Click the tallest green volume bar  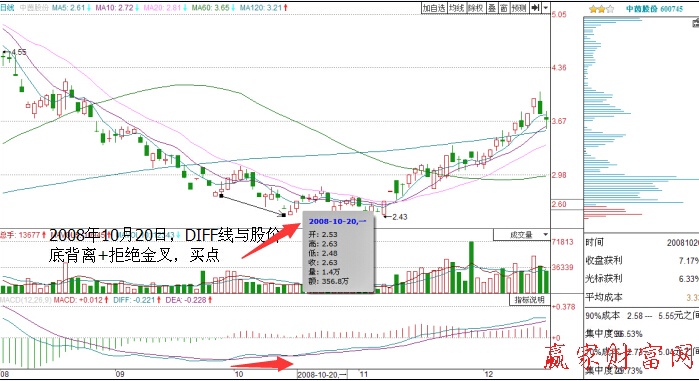(x=471, y=267)
